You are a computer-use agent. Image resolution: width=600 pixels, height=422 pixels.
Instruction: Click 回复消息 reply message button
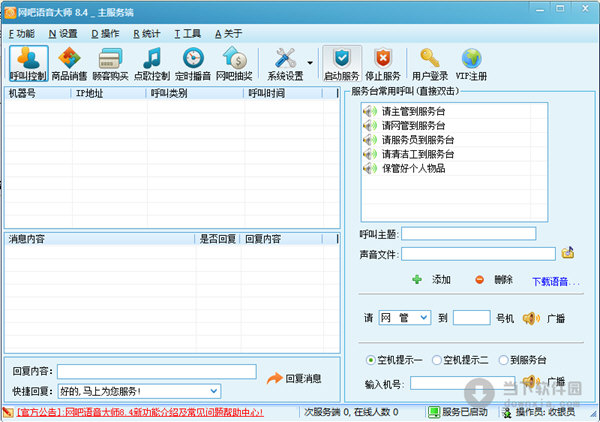click(294, 378)
